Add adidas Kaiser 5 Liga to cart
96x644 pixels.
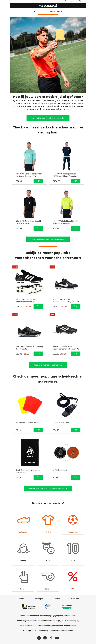point(38,306)
